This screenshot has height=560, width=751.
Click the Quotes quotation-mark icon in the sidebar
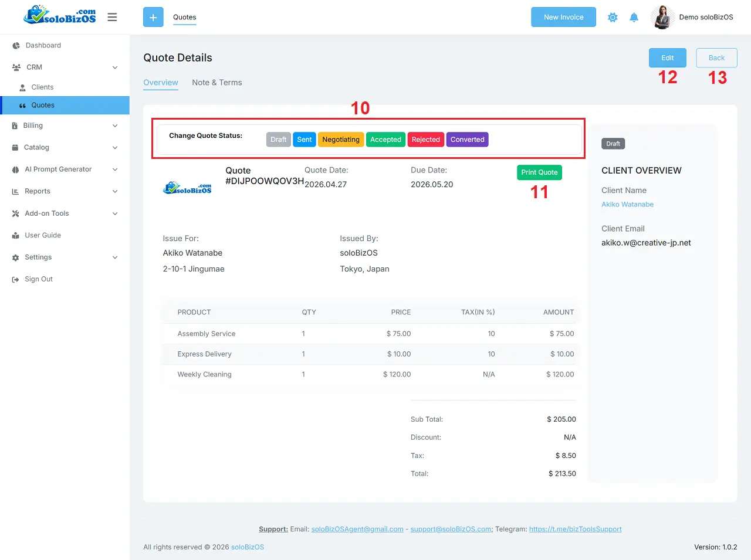[23, 106]
